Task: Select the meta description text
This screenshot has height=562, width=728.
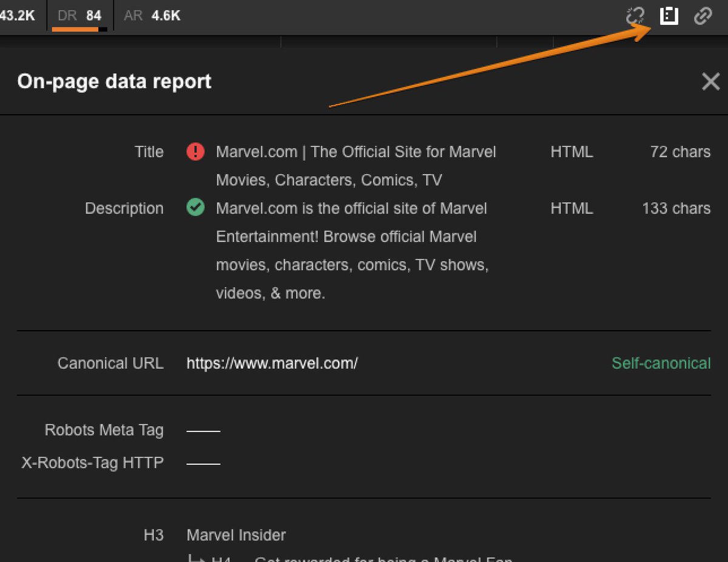Action: (352, 251)
